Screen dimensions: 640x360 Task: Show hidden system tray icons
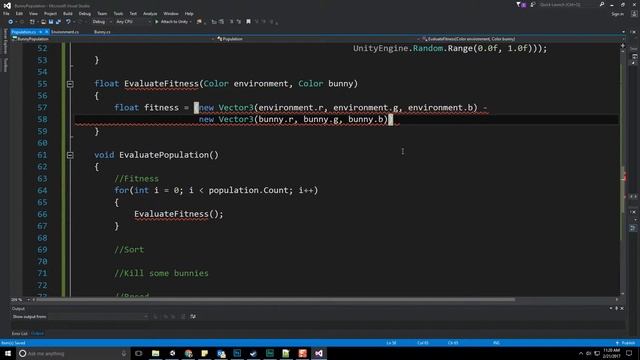tap(581, 353)
